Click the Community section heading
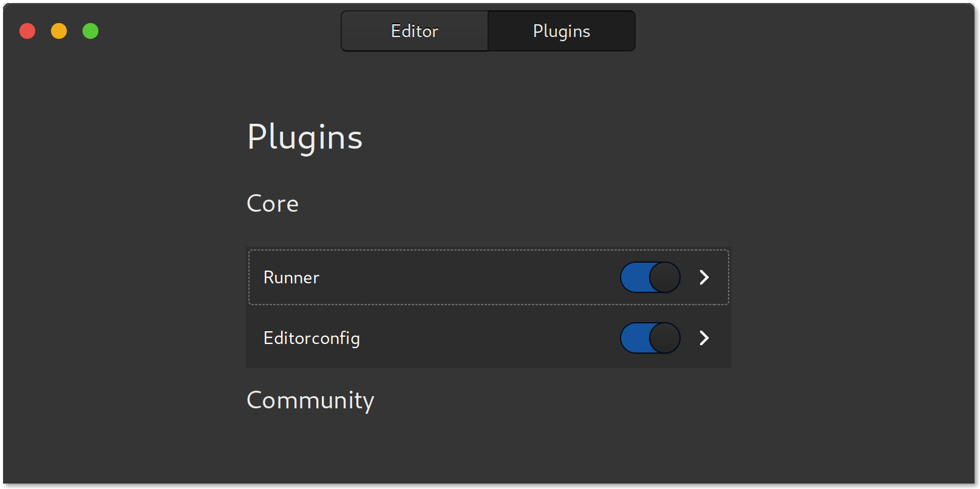This screenshot has height=489, width=980. (310, 400)
